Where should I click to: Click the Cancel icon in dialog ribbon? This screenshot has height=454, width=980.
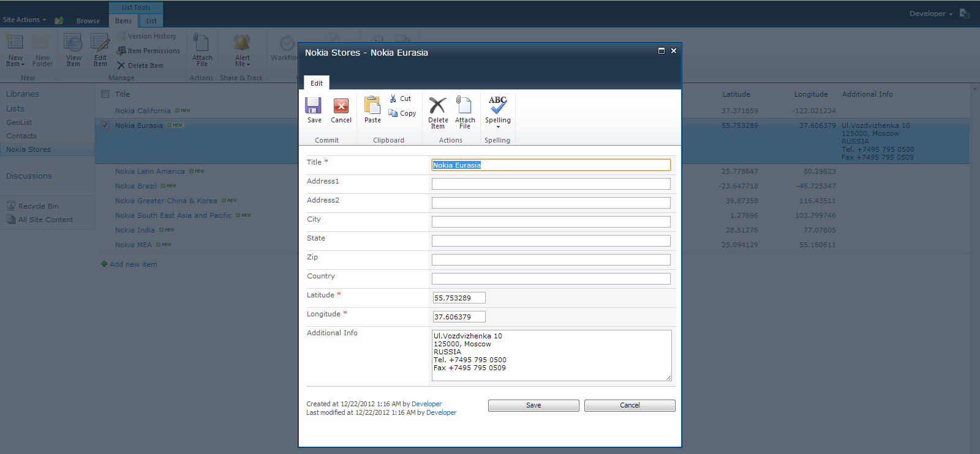tap(341, 110)
